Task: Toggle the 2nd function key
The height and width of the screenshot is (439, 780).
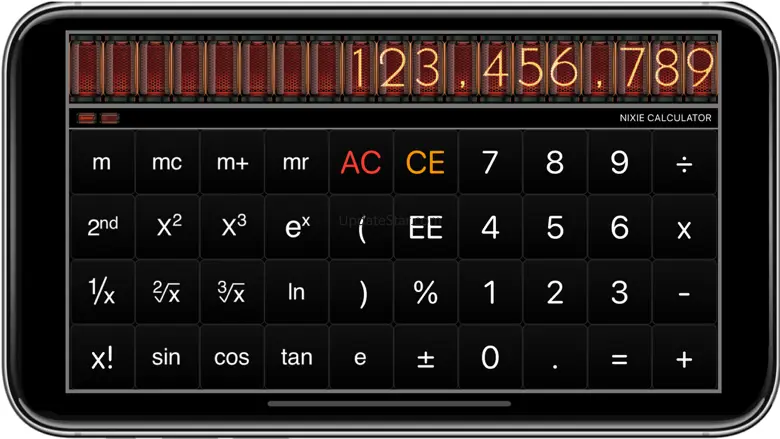Action: point(102,227)
